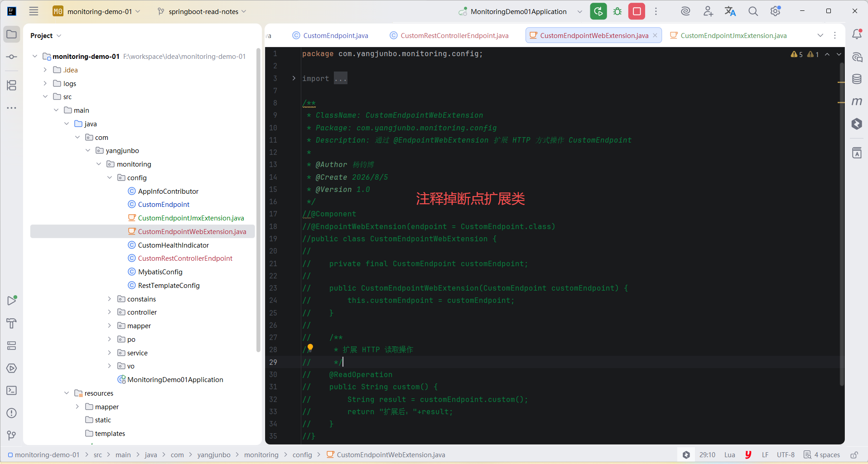This screenshot has width=868, height=464.
Task: Show more tool windows ellipsis
Action: 12,108
